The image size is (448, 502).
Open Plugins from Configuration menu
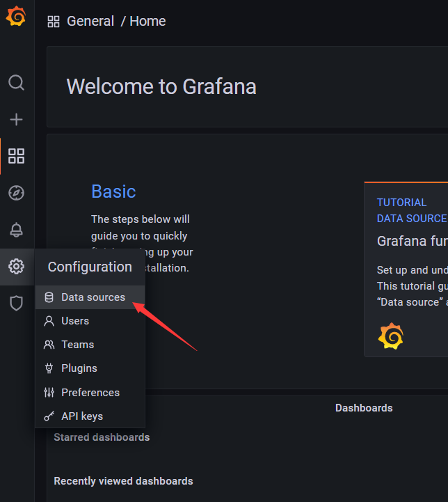click(90, 368)
